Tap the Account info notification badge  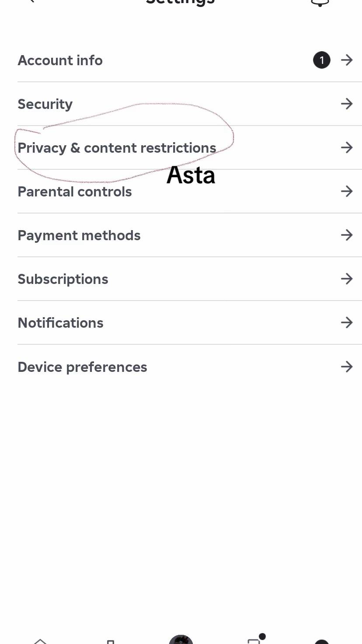pos(322,60)
